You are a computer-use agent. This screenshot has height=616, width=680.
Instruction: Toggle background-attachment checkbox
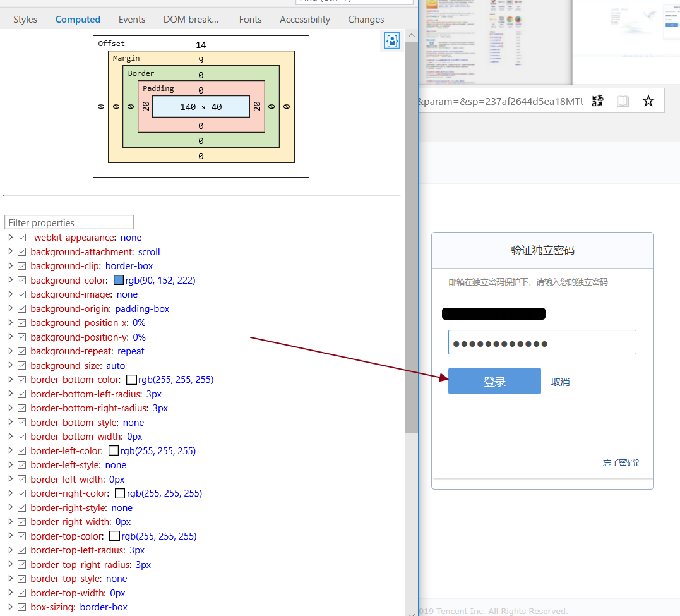tap(21, 252)
